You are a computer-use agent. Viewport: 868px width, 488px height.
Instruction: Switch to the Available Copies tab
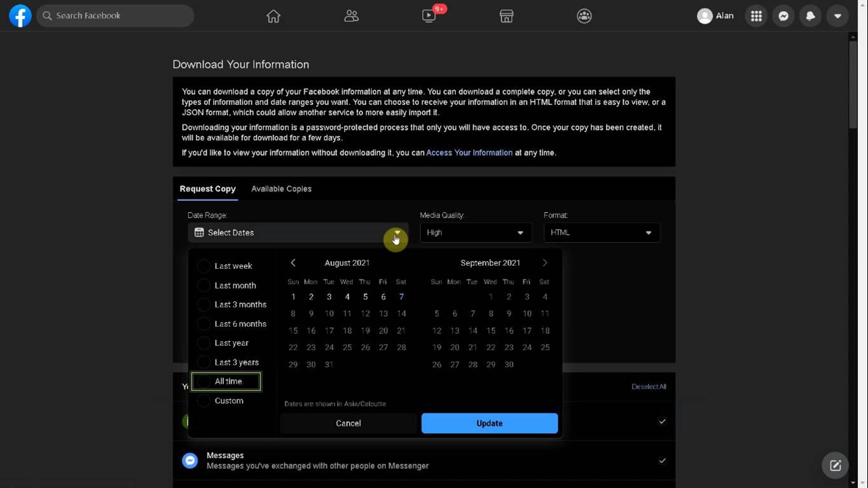point(281,189)
